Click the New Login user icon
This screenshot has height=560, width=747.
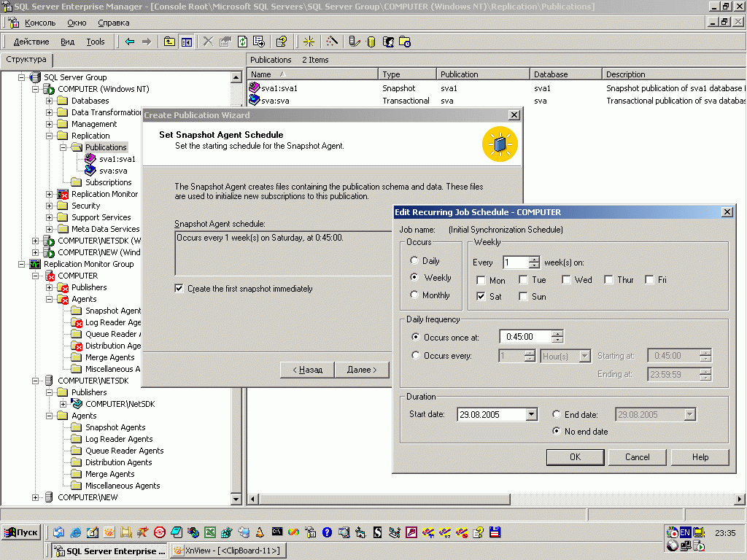(388, 42)
